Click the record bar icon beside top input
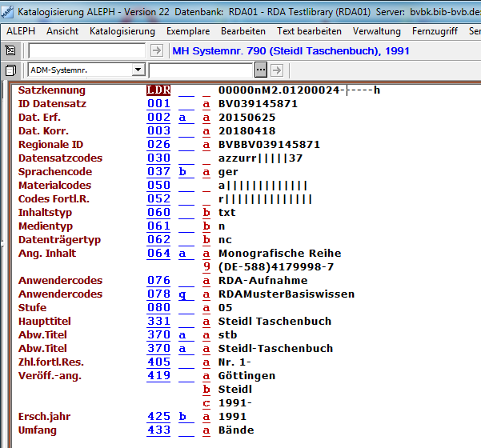 10,50
